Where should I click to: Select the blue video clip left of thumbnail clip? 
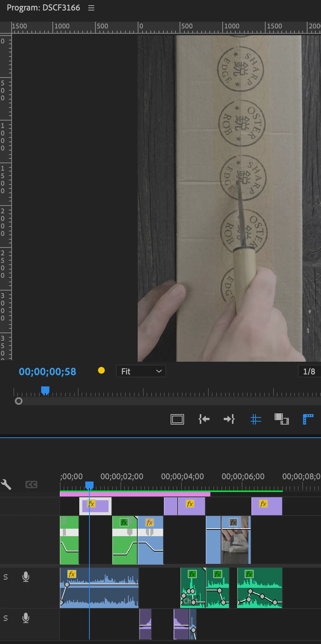pos(213,540)
